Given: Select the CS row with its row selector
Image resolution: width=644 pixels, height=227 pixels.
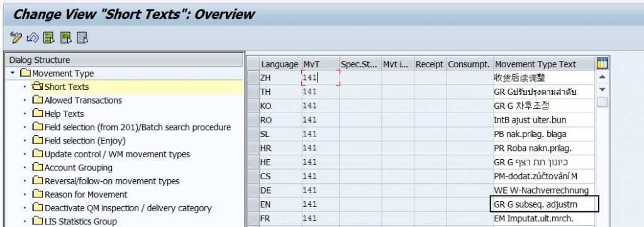Looking at the screenshot, I should (x=253, y=176).
